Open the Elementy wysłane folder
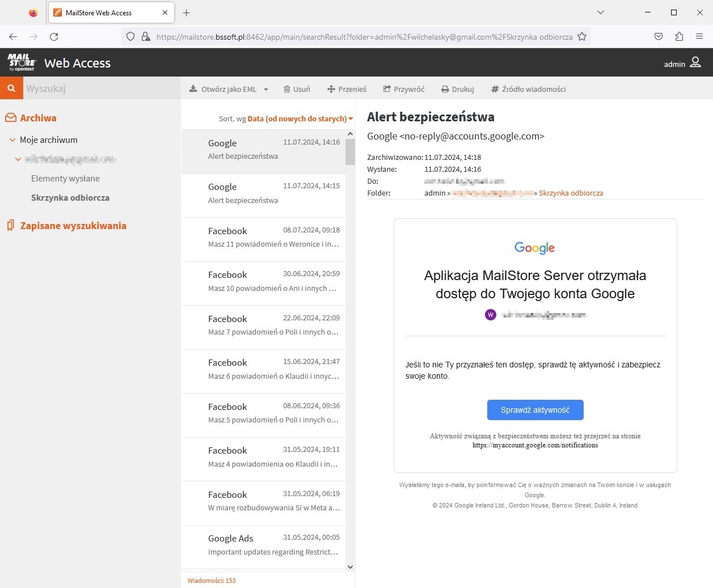The width and height of the screenshot is (713, 588). pyautogui.click(x=65, y=178)
